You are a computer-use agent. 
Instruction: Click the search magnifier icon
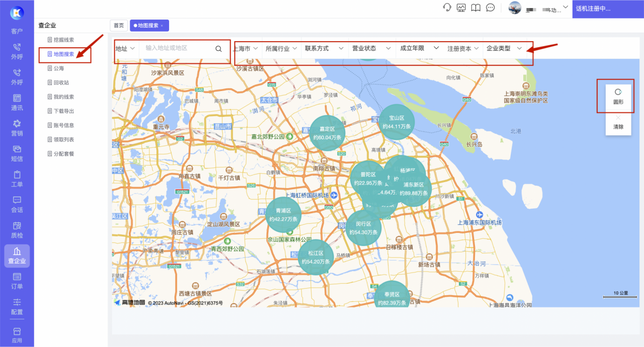tap(218, 49)
